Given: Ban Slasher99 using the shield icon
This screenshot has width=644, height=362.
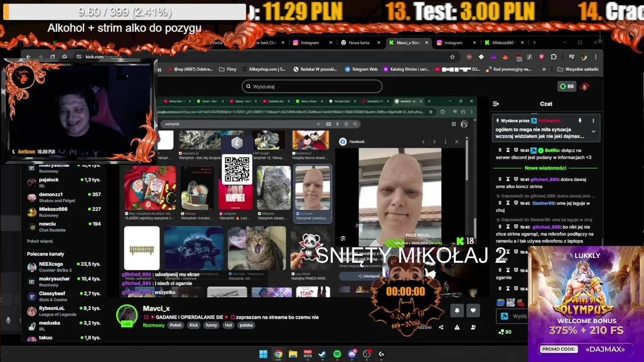Looking at the screenshot, I should click(516, 203).
